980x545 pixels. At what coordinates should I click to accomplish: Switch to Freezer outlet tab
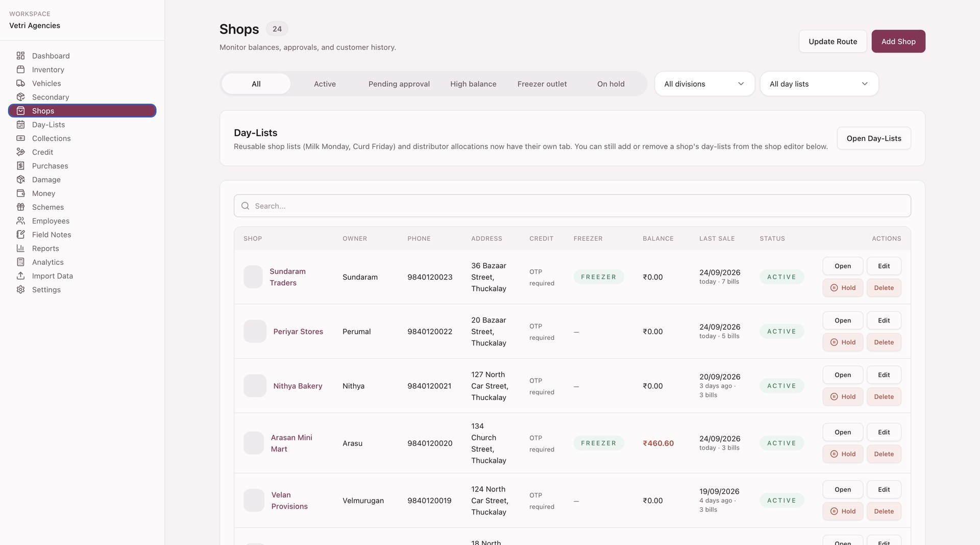click(542, 84)
